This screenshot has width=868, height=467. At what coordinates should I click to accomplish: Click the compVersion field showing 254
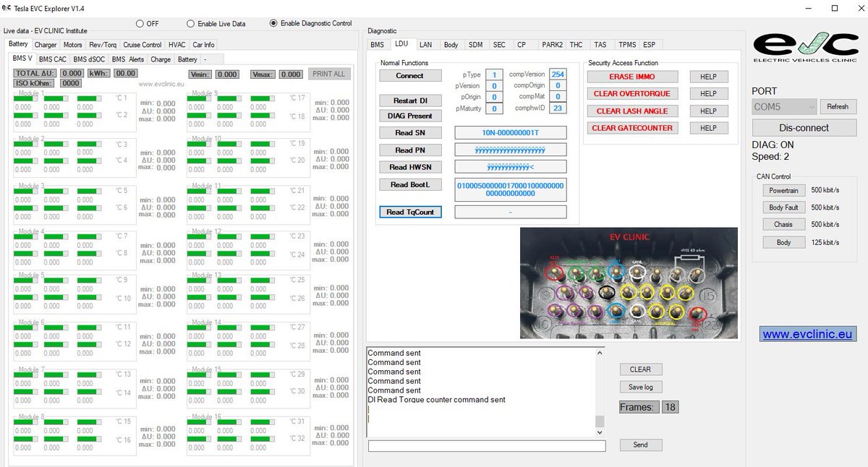(x=558, y=75)
